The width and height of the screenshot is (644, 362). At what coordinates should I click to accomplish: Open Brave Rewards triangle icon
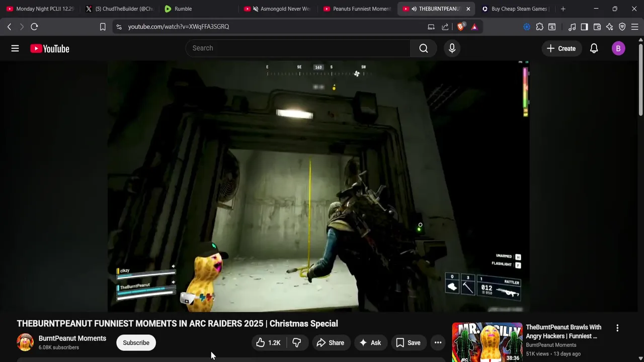point(474,27)
